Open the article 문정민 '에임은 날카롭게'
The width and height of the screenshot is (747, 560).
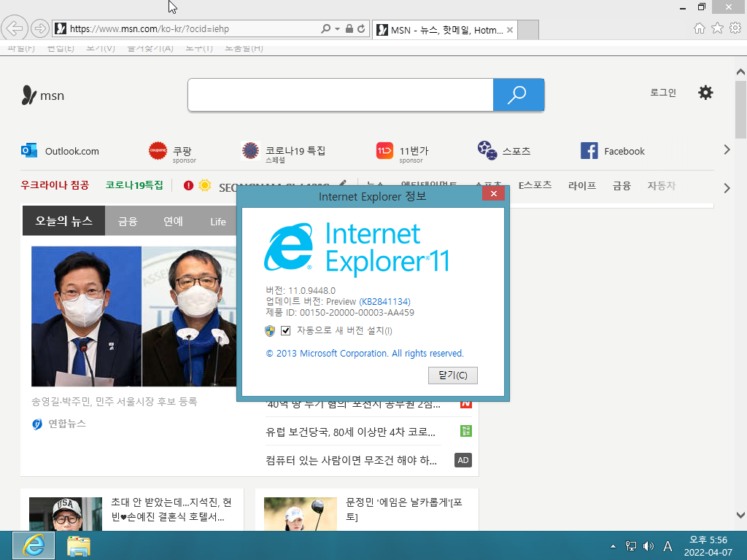pos(404,509)
